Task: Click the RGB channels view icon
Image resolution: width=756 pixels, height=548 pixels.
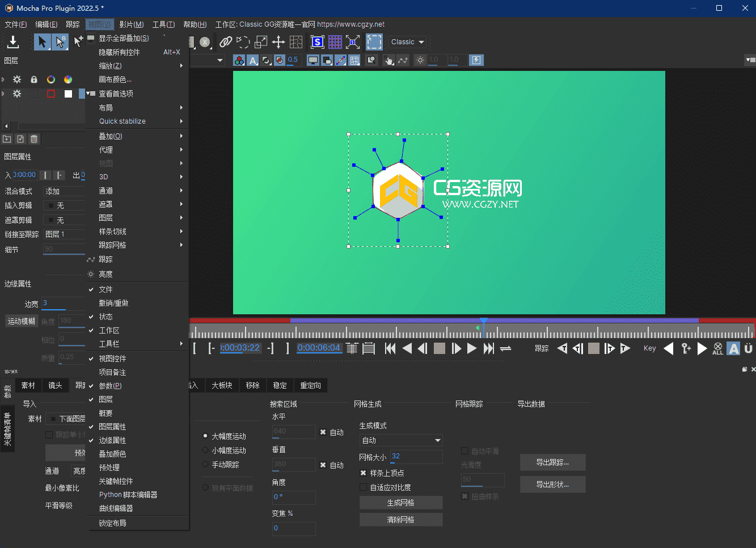Action: pyautogui.click(x=239, y=60)
